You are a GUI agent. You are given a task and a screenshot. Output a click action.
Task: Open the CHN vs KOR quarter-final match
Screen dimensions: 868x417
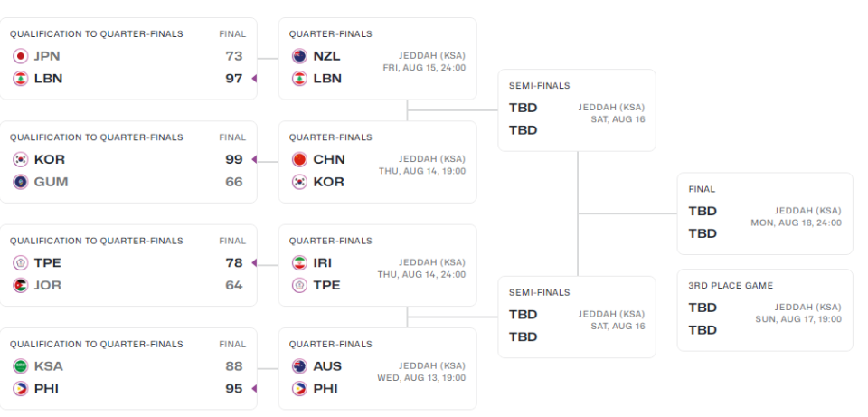378,162
